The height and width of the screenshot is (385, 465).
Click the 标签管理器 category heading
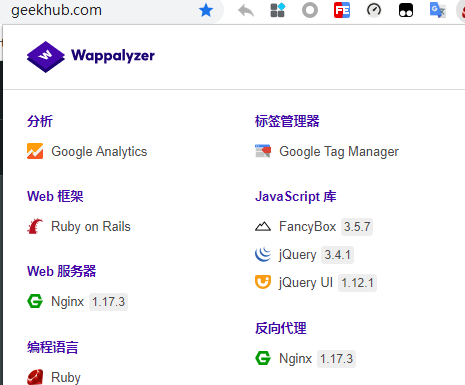click(x=287, y=121)
